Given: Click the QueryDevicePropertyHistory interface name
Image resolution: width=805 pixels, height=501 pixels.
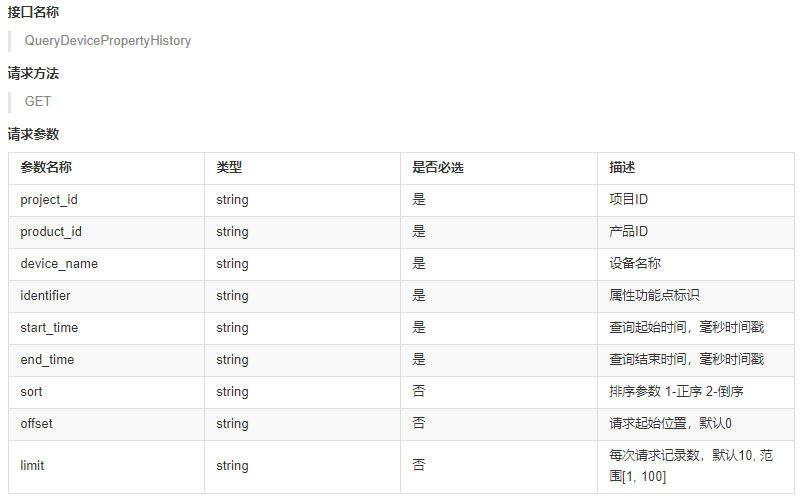Looking at the screenshot, I should [107, 41].
